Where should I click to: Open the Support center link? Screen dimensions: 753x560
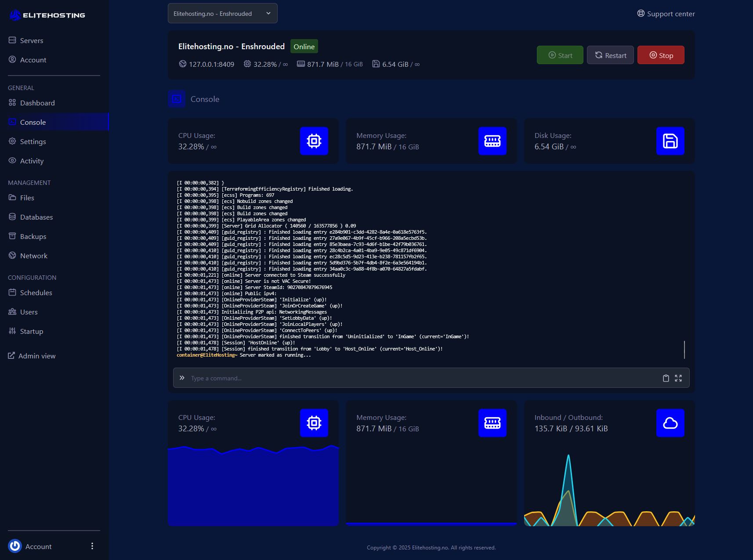tap(666, 14)
